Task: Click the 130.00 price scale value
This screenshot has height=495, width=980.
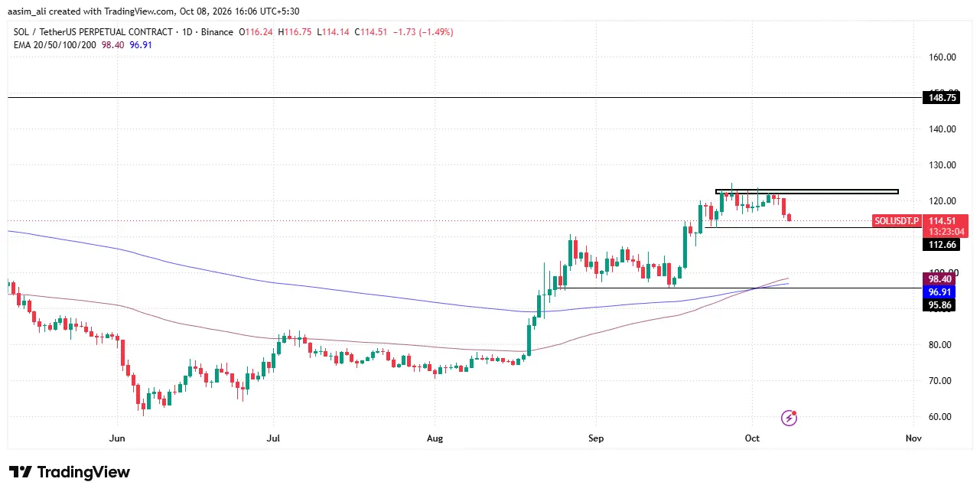Action: pyautogui.click(x=943, y=164)
